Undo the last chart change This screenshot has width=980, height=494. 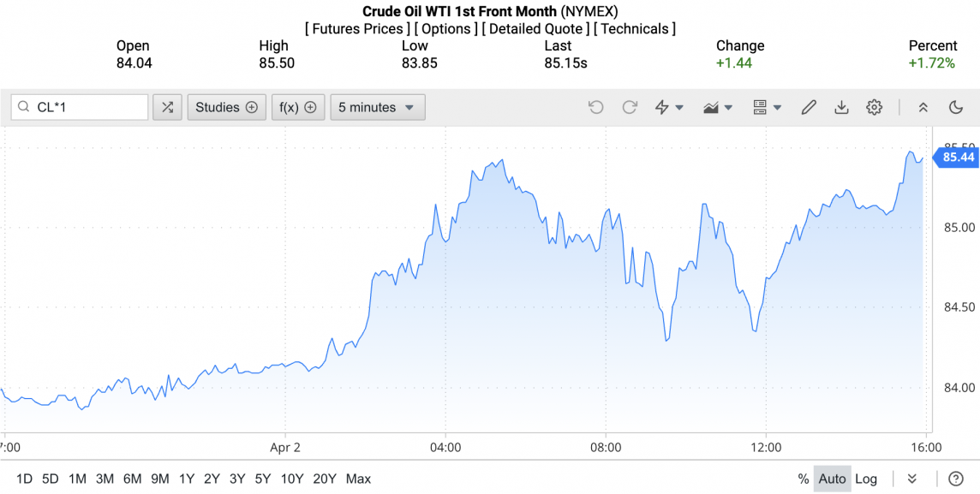[596, 107]
